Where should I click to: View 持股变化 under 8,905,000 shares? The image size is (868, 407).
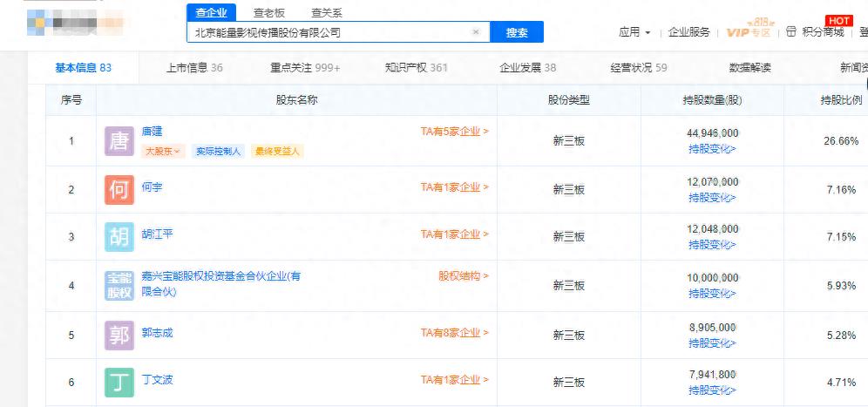click(x=713, y=343)
